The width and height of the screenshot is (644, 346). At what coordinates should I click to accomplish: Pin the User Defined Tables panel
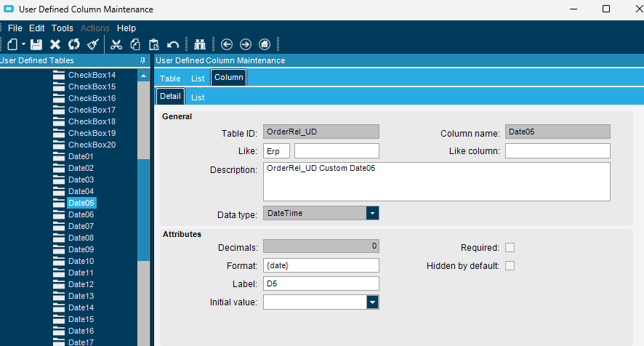pyautogui.click(x=142, y=61)
